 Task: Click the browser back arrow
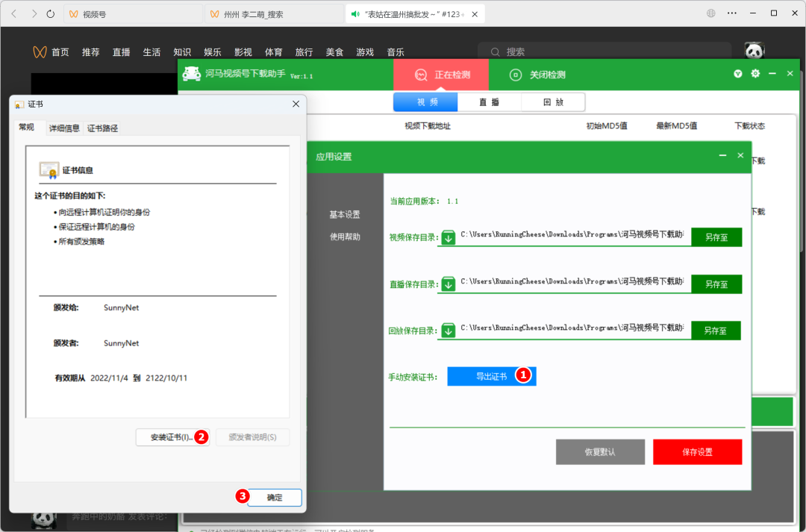[14, 14]
